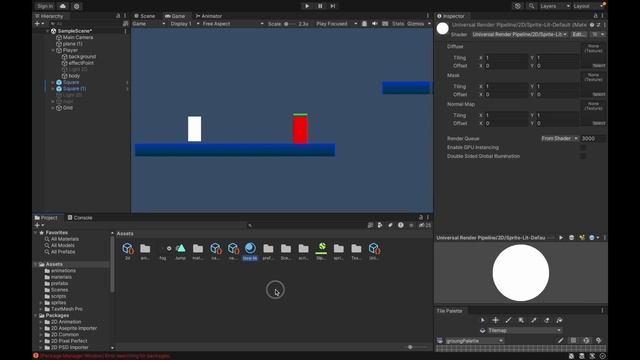Select All Materials in Favorites
Image resolution: width=640 pixels, height=360 pixels.
pos(64,239)
